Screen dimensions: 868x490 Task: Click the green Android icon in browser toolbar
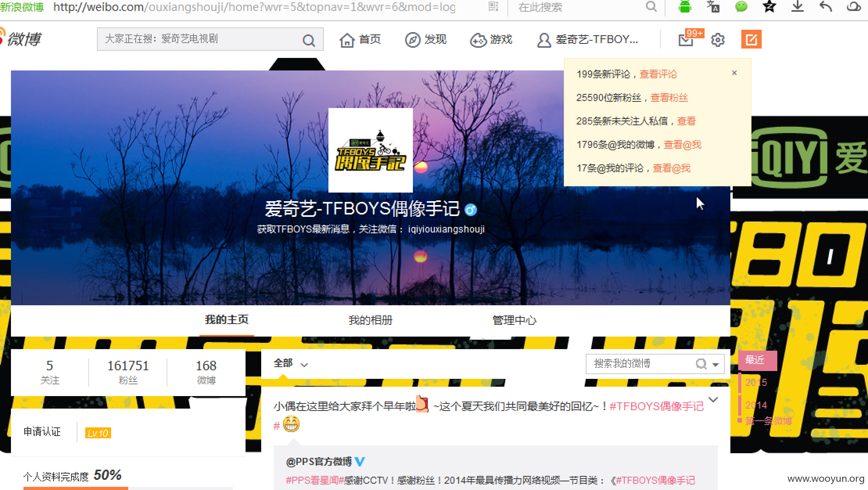(x=685, y=6)
